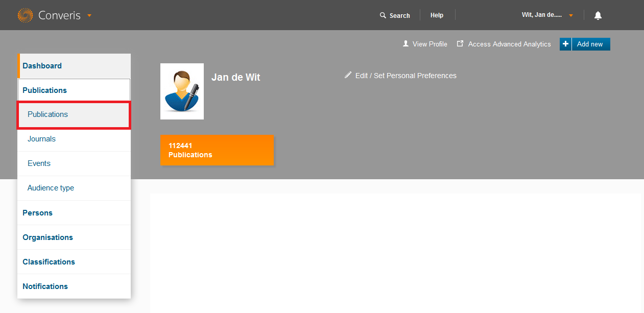Open Access Advanced Analytics

click(504, 44)
